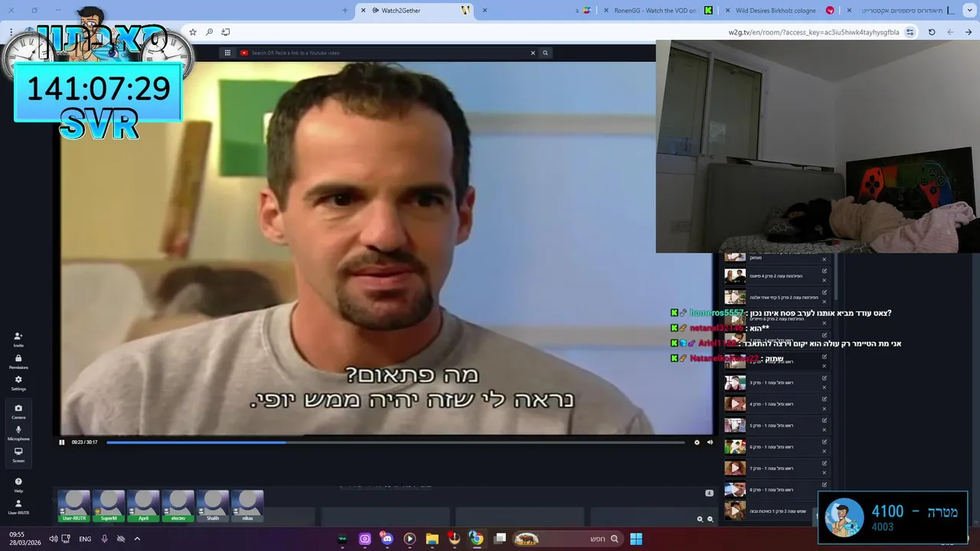Switch to the Wild Desires Birkholz cologne tab
The height and width of the screenshot is (551, 980).
pyautogui.click(x=782, y=10)
